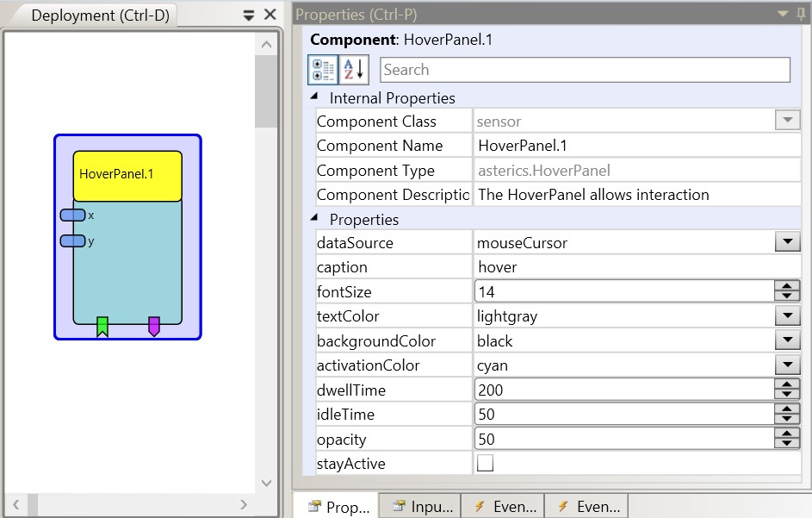Click the x input port on HoverPanel.1
The image size is (812, 518).
click(72, 215)
